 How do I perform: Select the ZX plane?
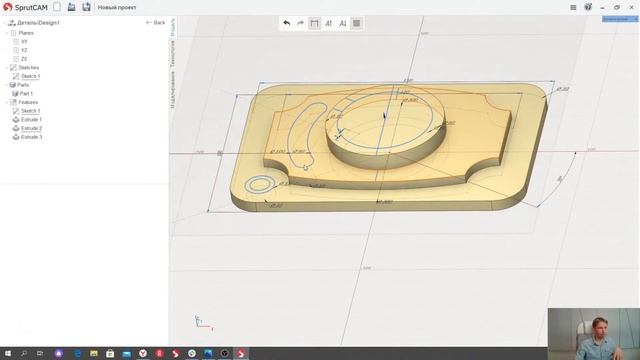point(24,59)
